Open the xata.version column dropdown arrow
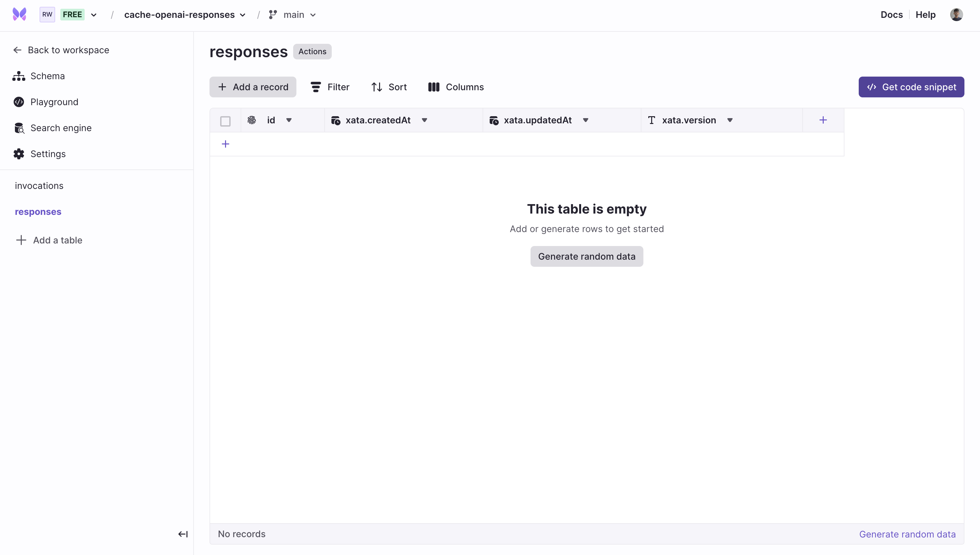 click(x=730, y=120)
